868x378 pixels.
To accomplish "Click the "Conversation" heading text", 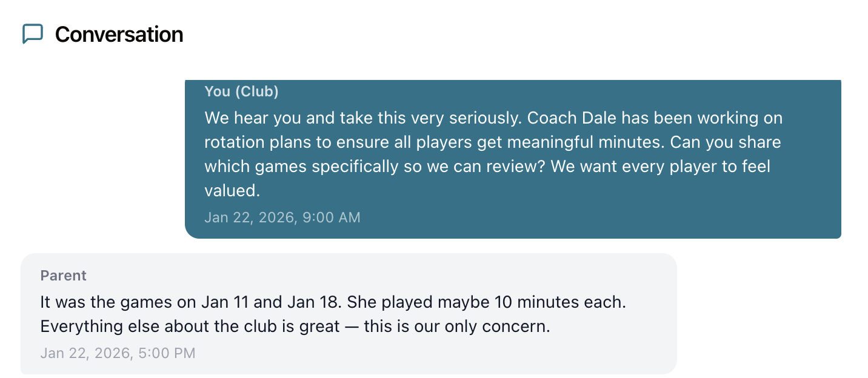I will (119, 35).
